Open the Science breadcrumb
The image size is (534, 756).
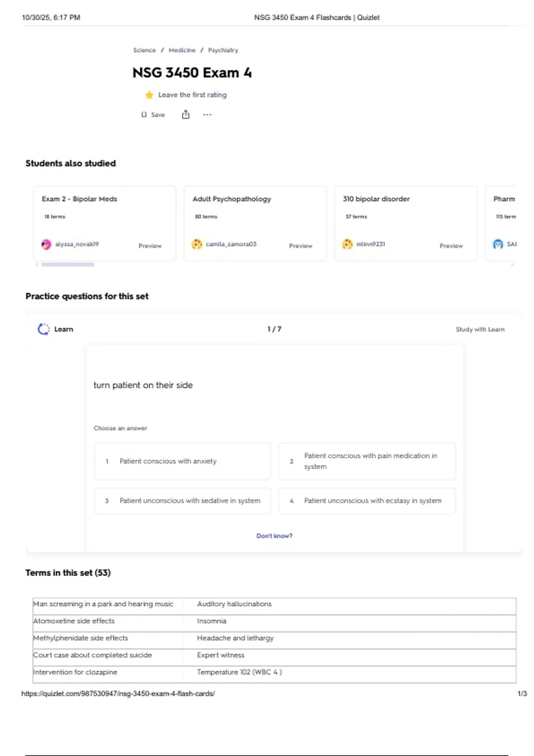tap(145, 50)
